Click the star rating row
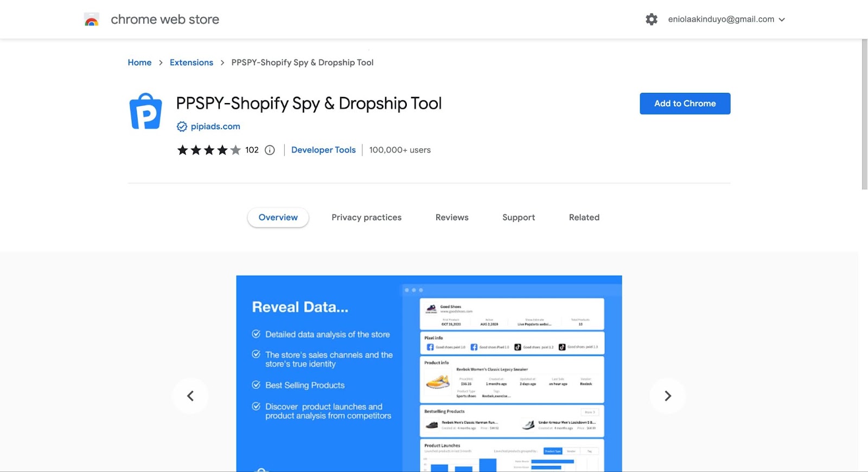Viewport: 868px width, 472px height. click(209, 150)
